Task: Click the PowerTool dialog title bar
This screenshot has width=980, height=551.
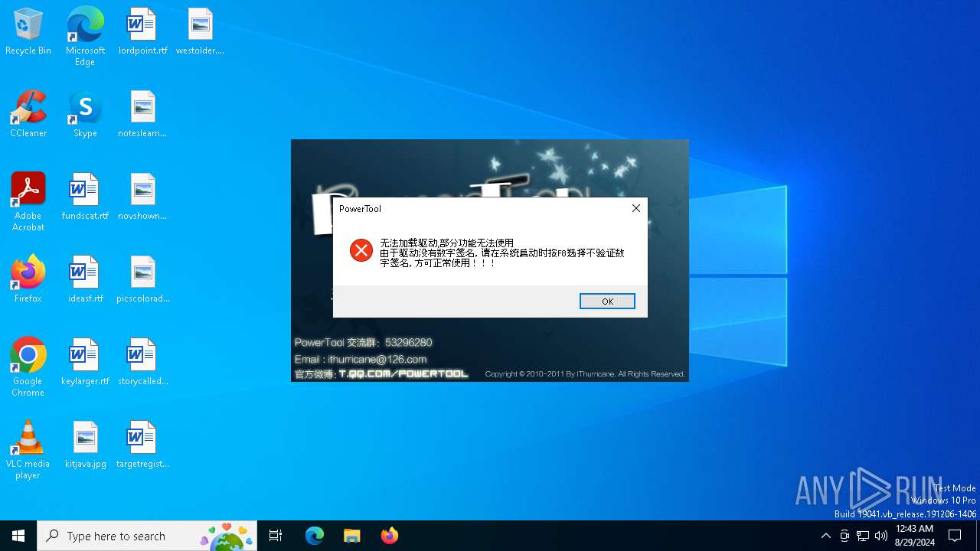Action: click(x=479, y=208)
